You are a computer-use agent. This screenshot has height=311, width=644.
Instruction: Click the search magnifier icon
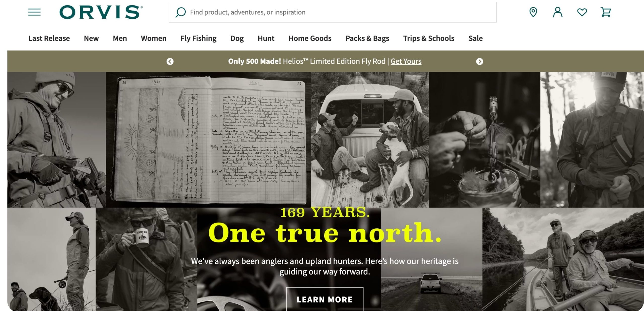180,12
